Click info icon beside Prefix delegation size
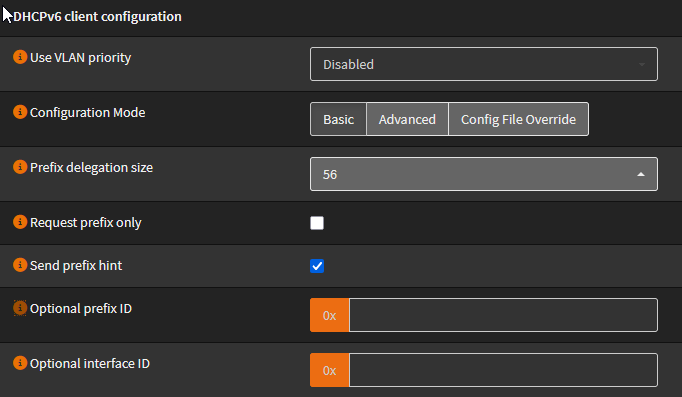682x397 pixels. coord(20,167)
